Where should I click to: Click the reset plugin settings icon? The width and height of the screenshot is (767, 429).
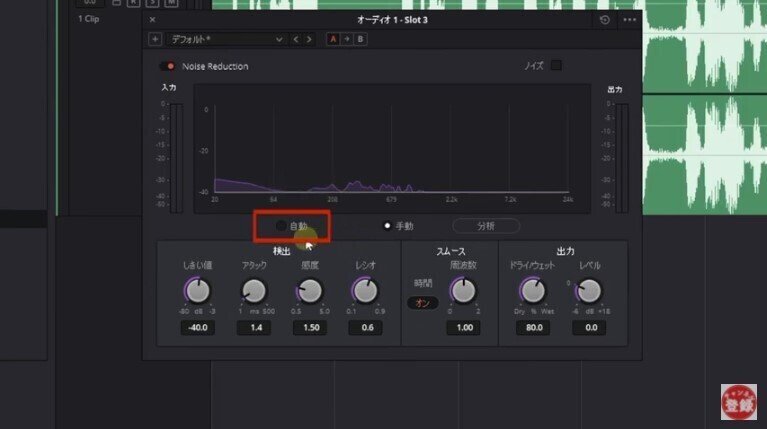(x=605, y=20)
